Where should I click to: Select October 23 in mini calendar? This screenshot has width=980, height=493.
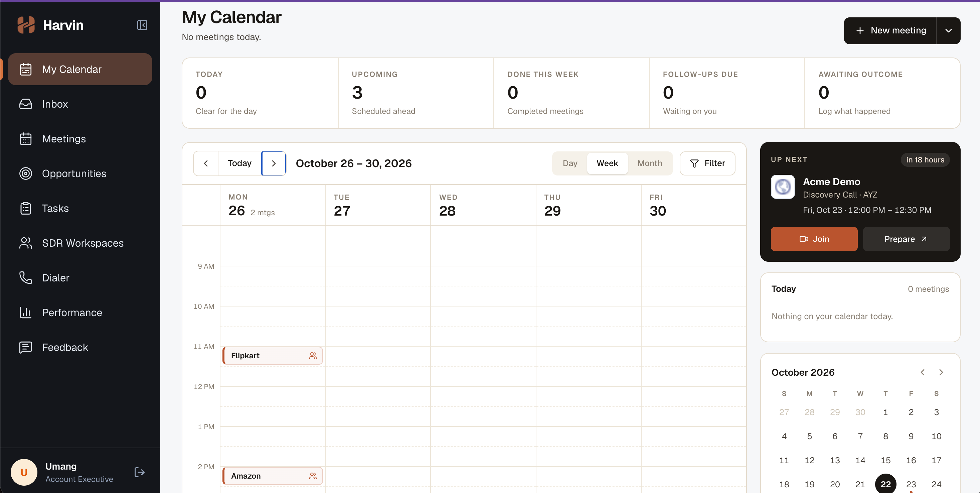coord(911,484)
